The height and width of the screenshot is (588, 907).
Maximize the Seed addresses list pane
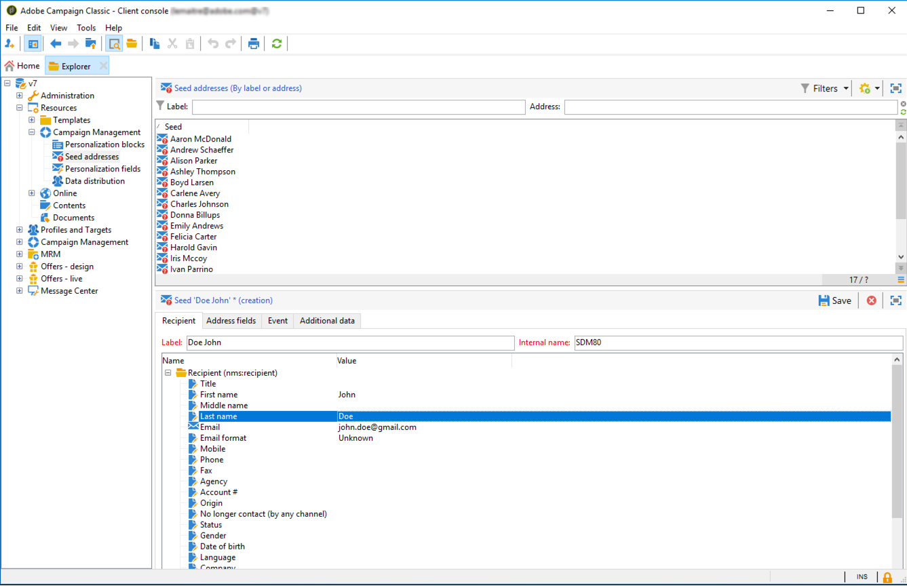[895, 88]
